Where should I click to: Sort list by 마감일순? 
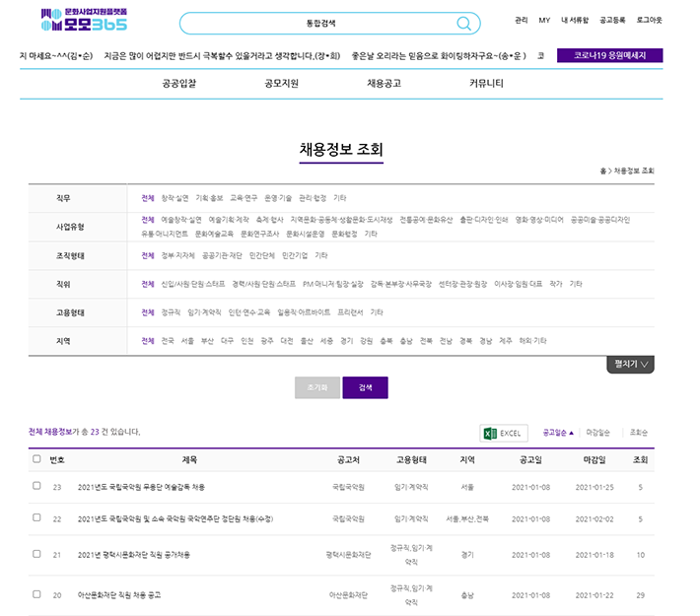point(598,433)
